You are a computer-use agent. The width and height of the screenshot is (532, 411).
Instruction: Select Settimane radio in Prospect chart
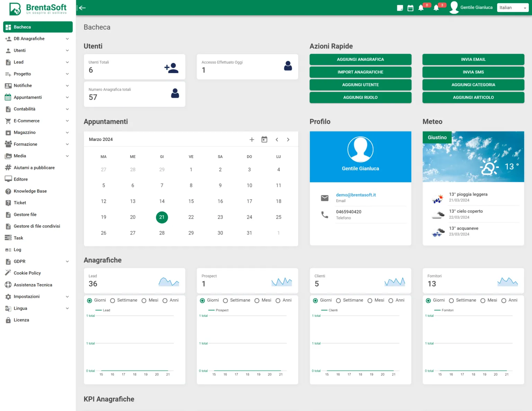[x=225, y=301]
